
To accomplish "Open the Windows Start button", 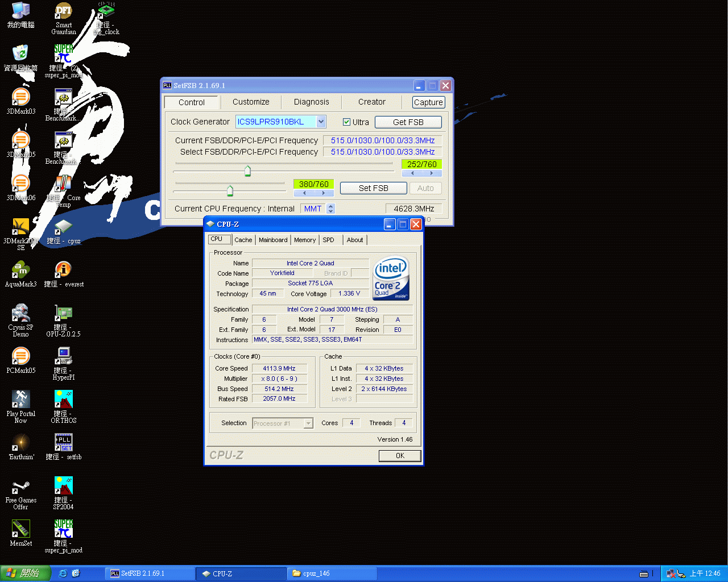I will click(x=26, y=573).
